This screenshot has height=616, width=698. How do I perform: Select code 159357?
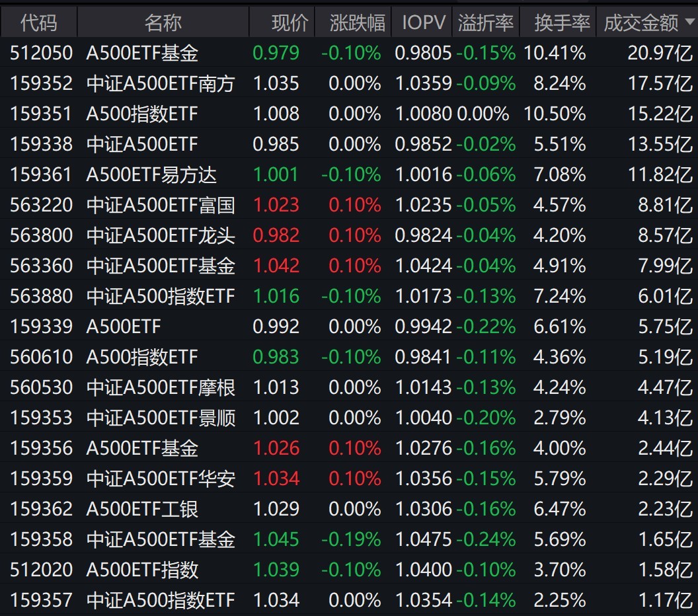[x=41, y=600]
